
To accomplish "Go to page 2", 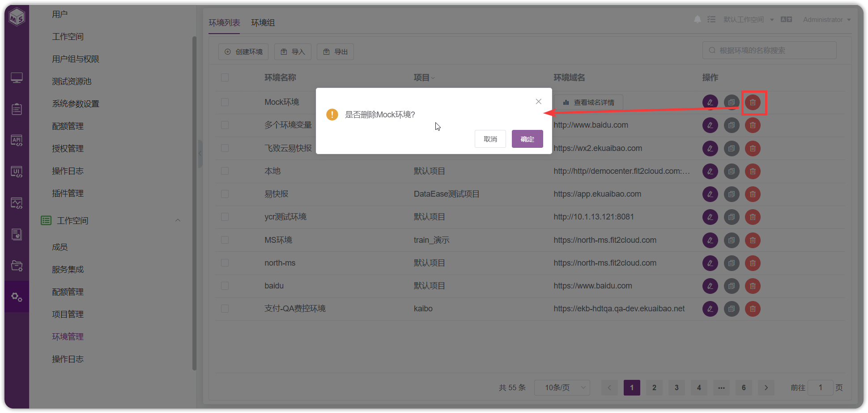I will (x=654, y=387).
